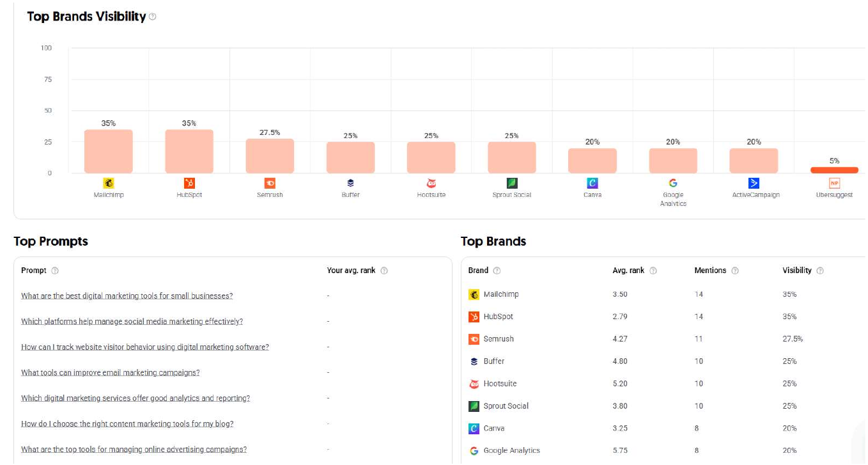Click the Semrush icon in Top Brands table
Image resolution: width=868 pixels, height=465 pixels.
tap(474, 339)
